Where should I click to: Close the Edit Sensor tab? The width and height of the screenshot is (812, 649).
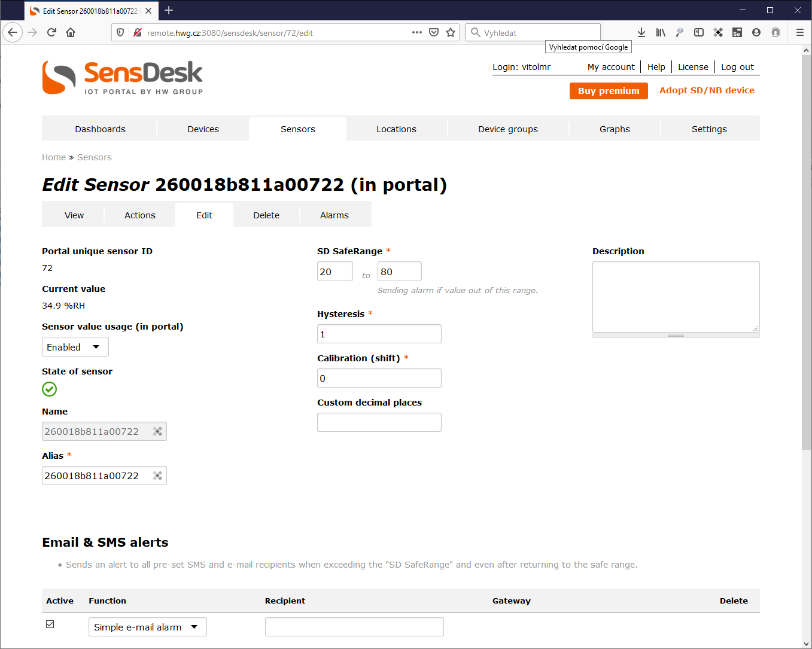(x=148, y=11)
